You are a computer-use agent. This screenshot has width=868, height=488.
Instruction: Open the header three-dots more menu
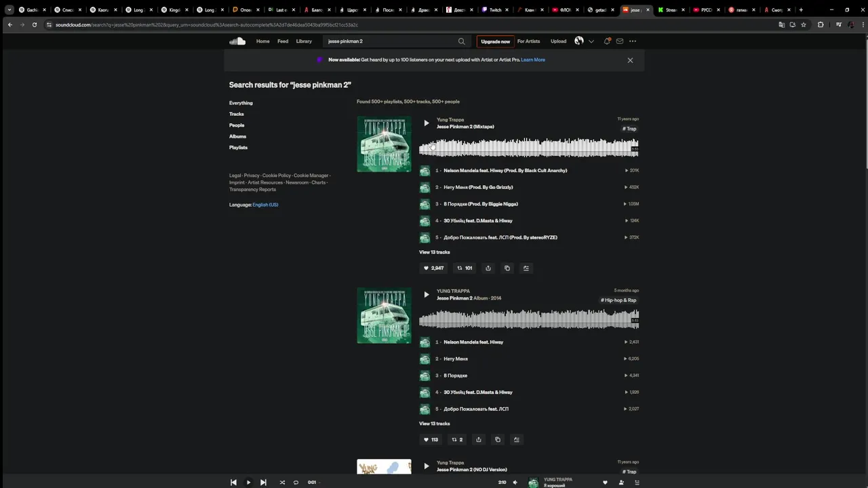click(x=633, y=41)
